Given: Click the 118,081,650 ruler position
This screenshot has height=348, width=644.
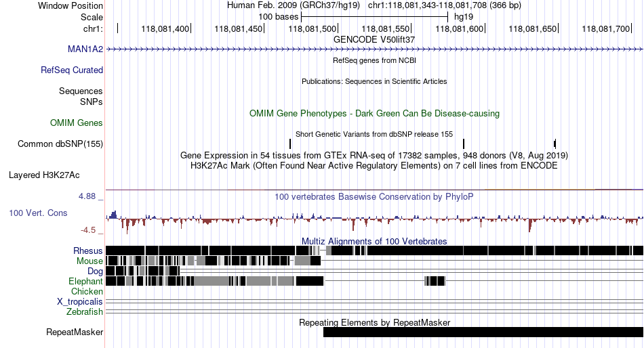Looking at the screenshot, I should [533, 28].
